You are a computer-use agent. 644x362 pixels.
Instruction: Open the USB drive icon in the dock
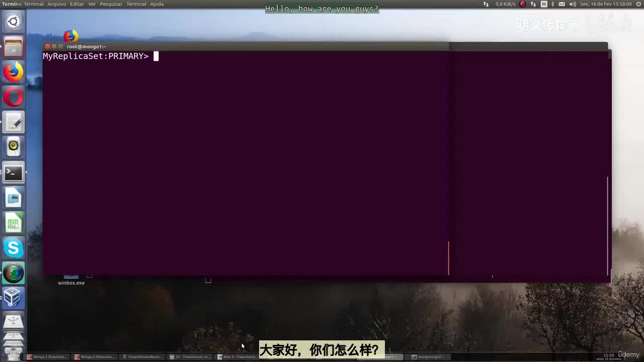(13, 322)
